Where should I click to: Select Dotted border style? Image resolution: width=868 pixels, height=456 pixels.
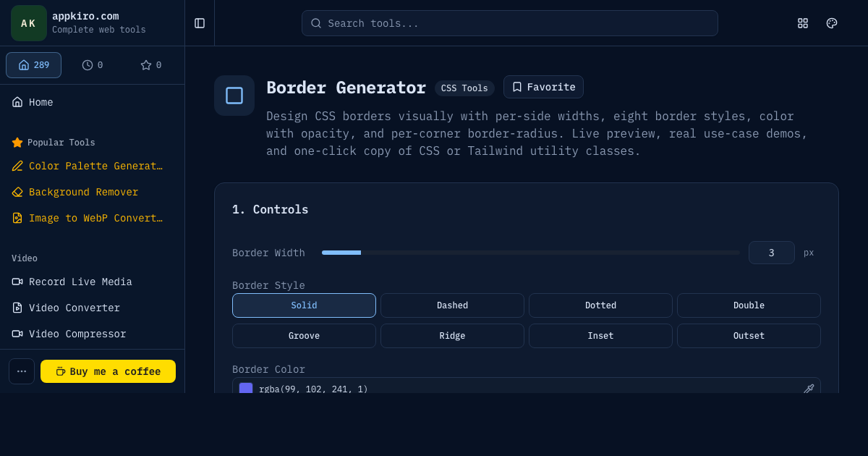point(600,305)
